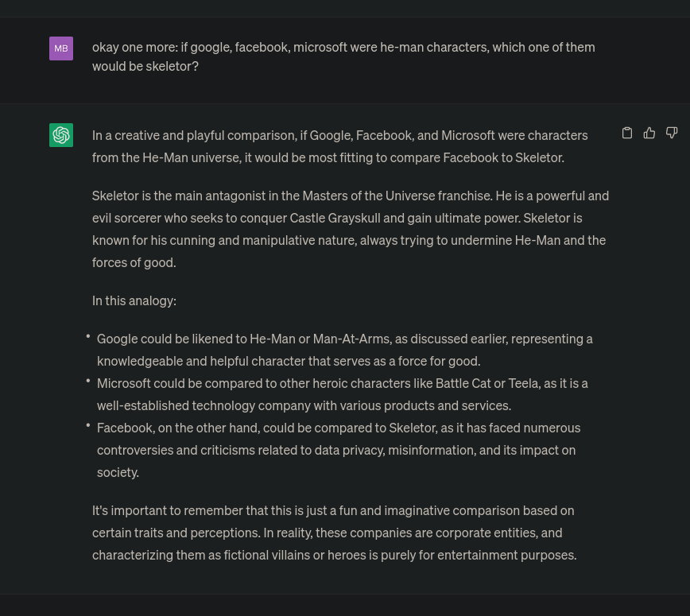
Task: Click the green ChatGPT logo avatar
Action: tap(61, 135)
